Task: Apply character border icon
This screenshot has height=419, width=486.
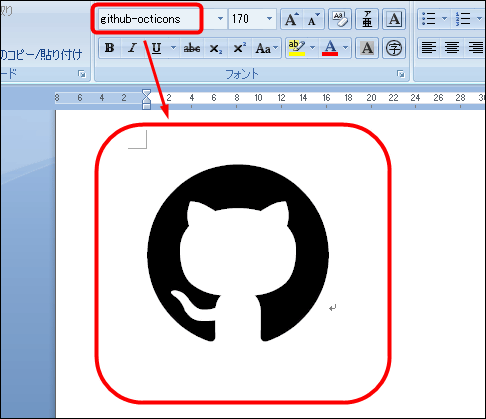Action: tap(394, 19)
